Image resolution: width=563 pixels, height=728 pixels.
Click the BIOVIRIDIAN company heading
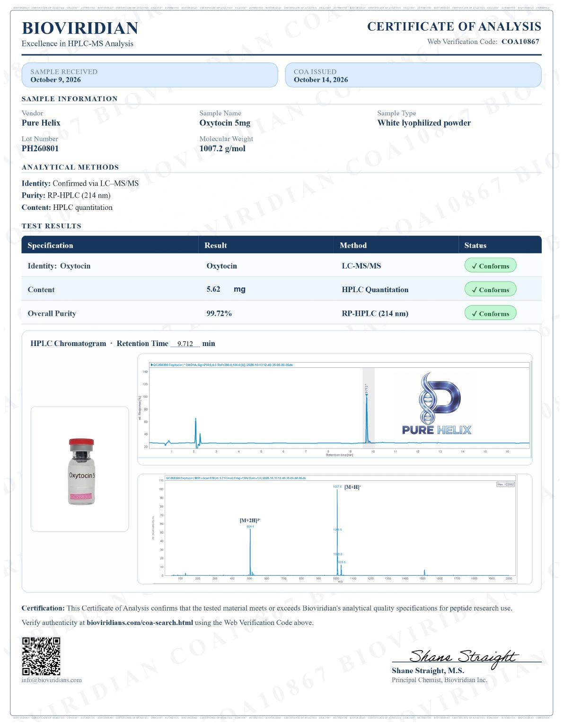click(x=80, y=29)
